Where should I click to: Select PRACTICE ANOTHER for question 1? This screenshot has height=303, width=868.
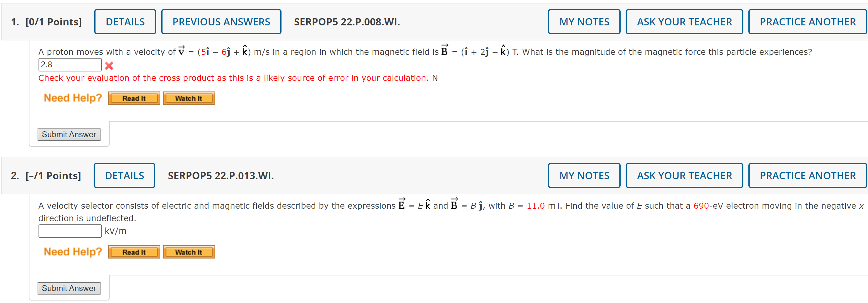click(x=807, y=21)
